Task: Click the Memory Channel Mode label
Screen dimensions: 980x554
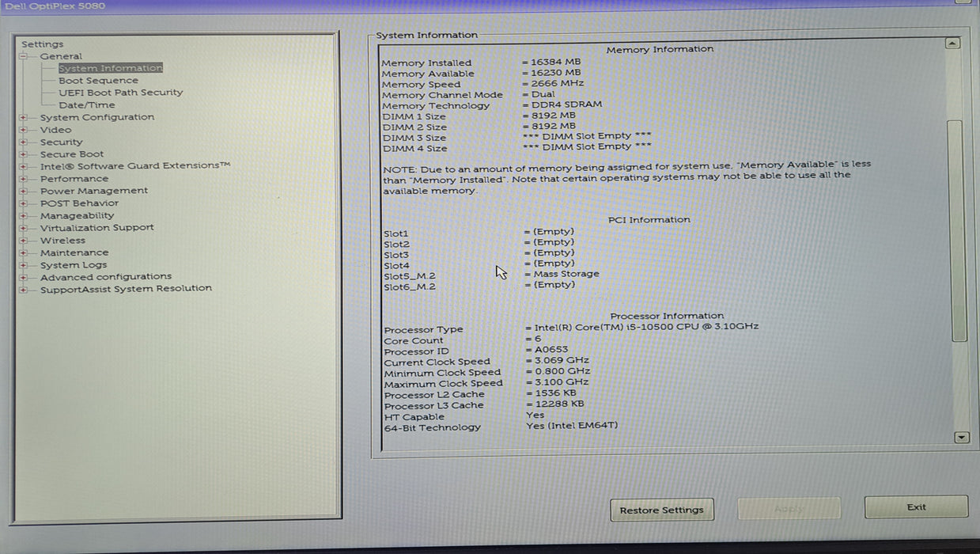Action: [x=442, y=95]
